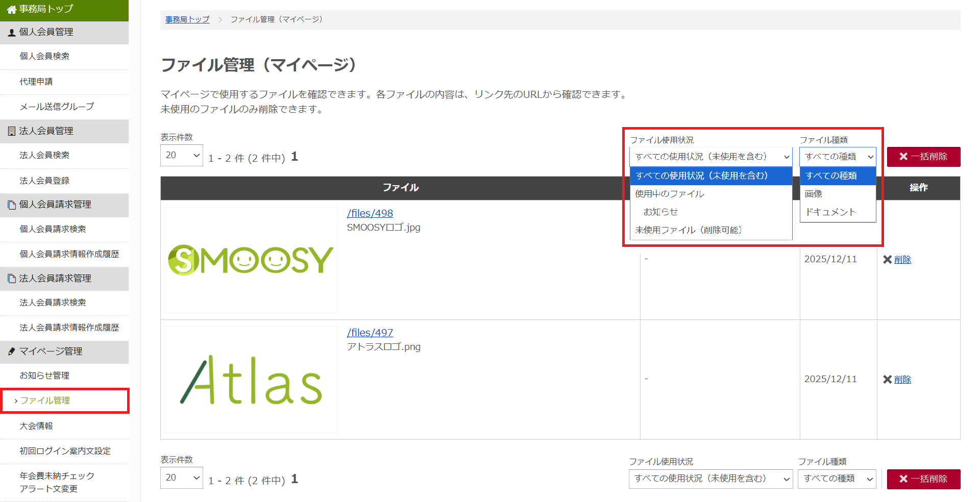The image size is (980, 502).
Task: Click the Atlas logo thumbnail
Action: 250,379
